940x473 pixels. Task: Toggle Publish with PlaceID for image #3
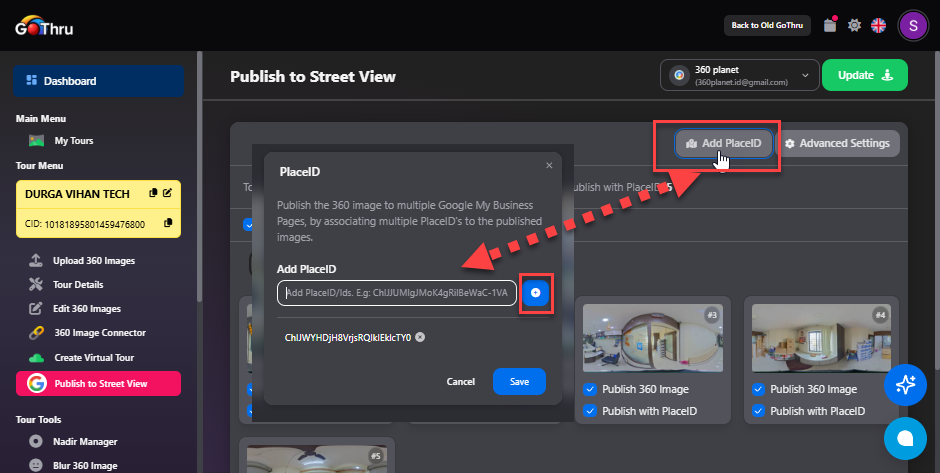coord(590,411)
